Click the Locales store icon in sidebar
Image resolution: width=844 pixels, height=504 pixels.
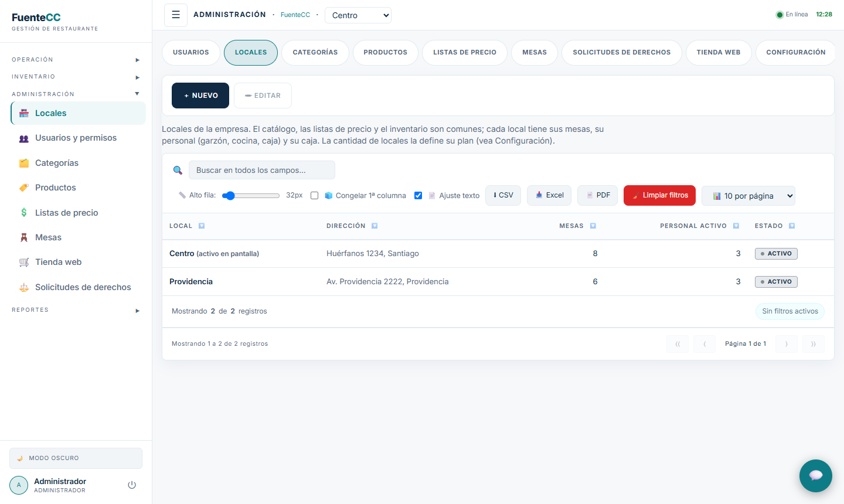coord(24,113)
